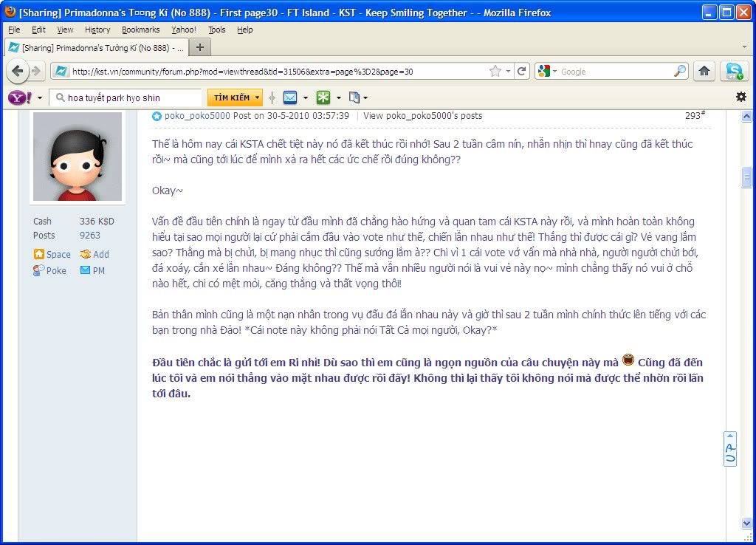
Task: Click the UP button at page right
Action: [x=730, y=448]
